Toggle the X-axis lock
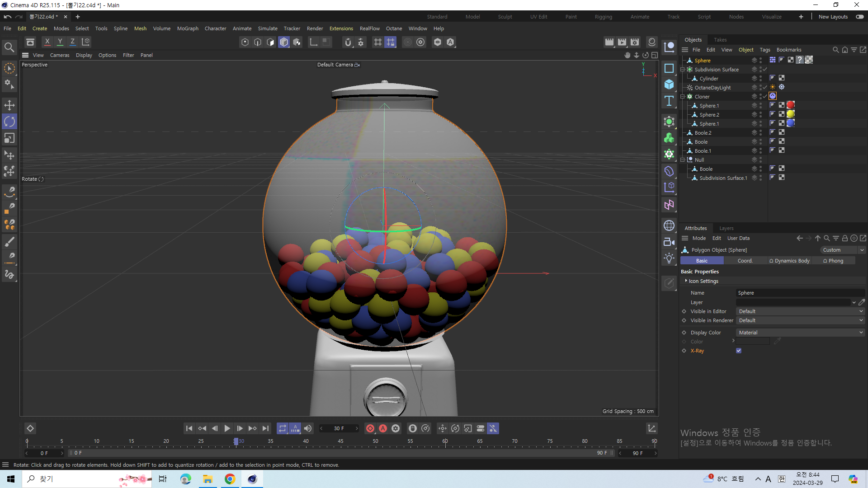The height and width of the screenshot is (488, 868). [x=47, y=42]
